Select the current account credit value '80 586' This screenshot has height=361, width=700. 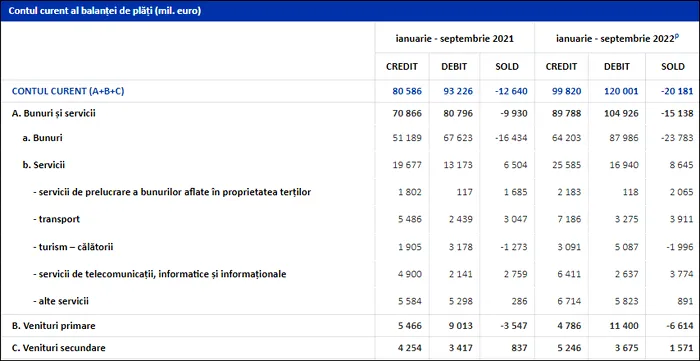pyautogui.click(x=407, y=91)
